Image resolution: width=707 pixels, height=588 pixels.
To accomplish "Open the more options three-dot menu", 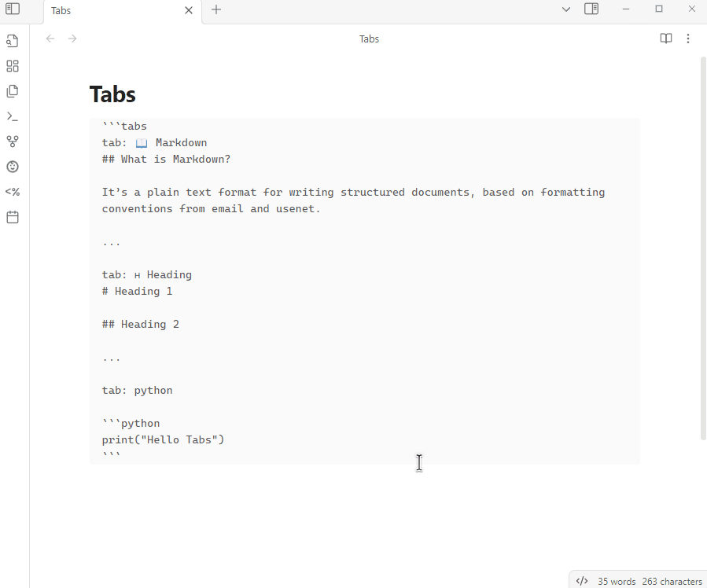I will coord(688,39).
